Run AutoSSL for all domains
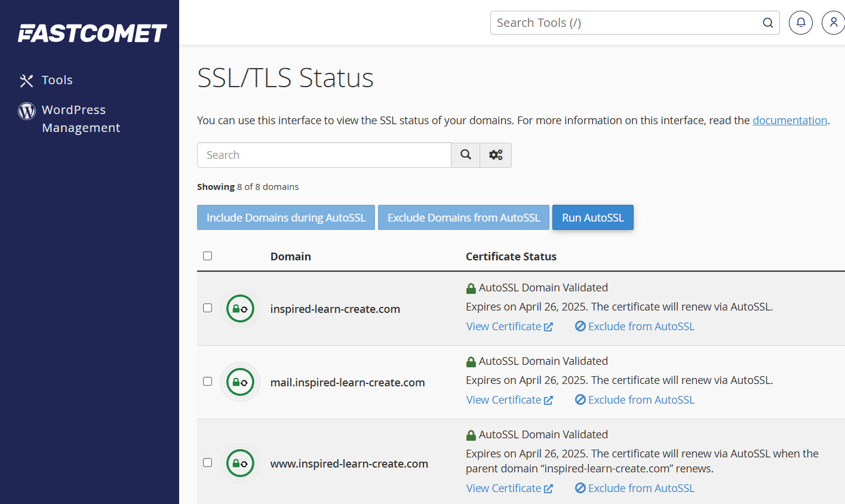This screenshot has width=845, height=504. [592, 217]
